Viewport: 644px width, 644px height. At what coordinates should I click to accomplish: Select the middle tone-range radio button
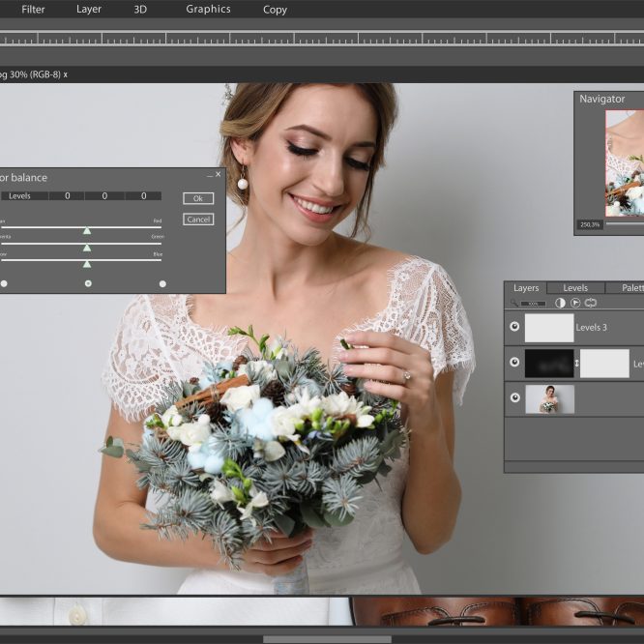[x=88, y=283]
